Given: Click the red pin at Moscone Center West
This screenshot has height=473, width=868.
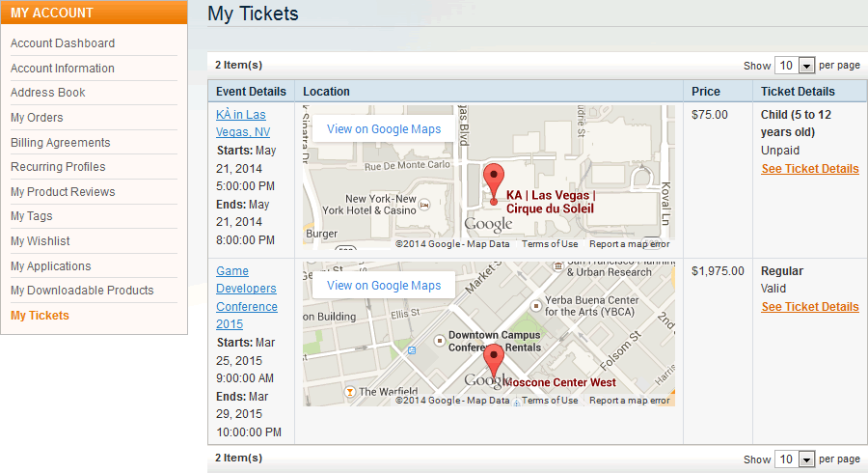Looking at the screenshot, I should click(494, 359).
